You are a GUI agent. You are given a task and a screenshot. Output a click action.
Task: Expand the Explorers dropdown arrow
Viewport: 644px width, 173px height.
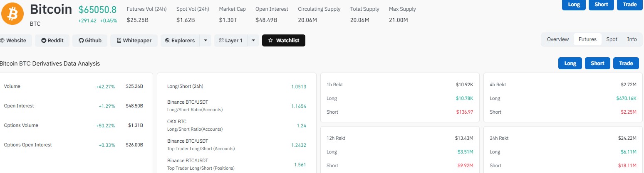[x=205, y=40]
